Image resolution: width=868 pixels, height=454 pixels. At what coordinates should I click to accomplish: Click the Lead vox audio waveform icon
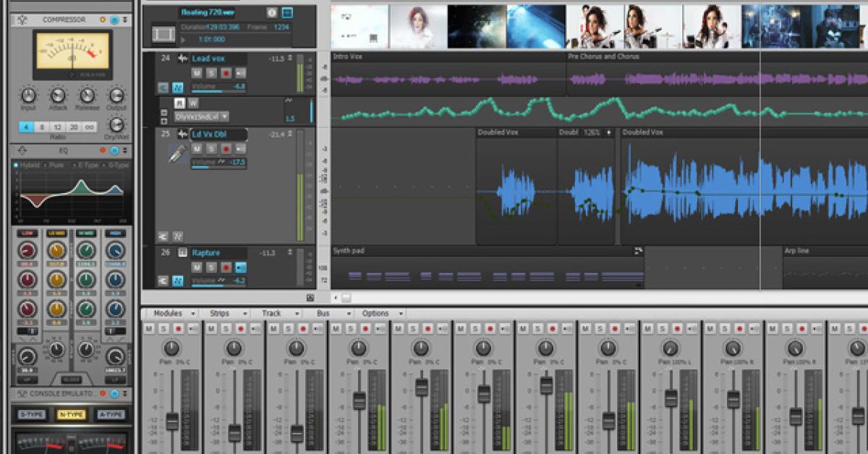pos(182,59)
